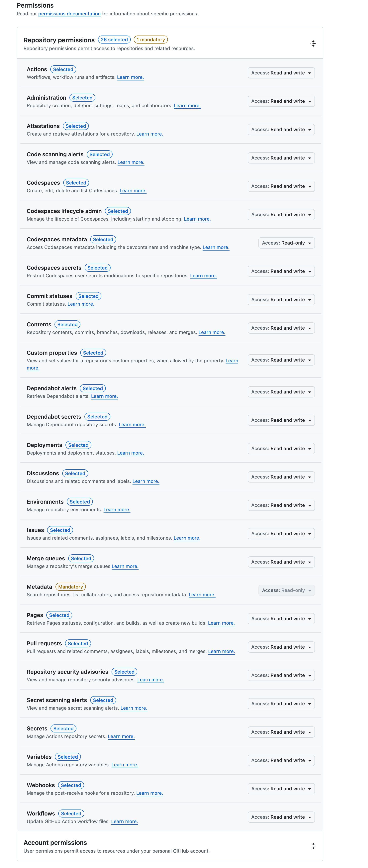Open Workflows access level dropdown
The width and height of the screenshot is (368, 868).
pyautogui.click(x=281, y=817)
